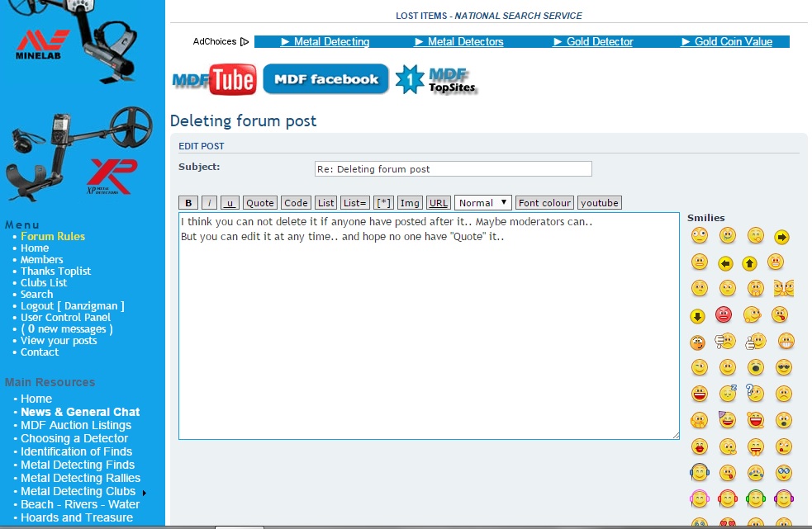Insert the up arrow smiley

coord(749,264)
